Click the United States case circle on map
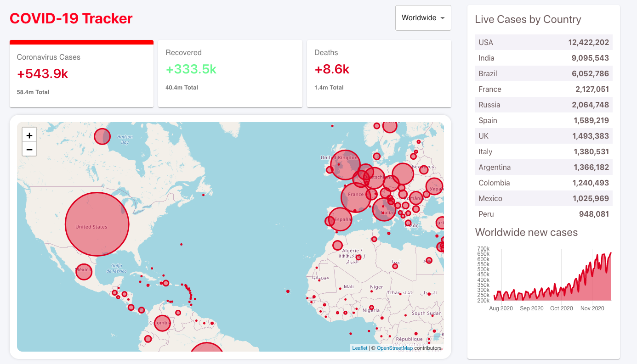 (97, 224)
